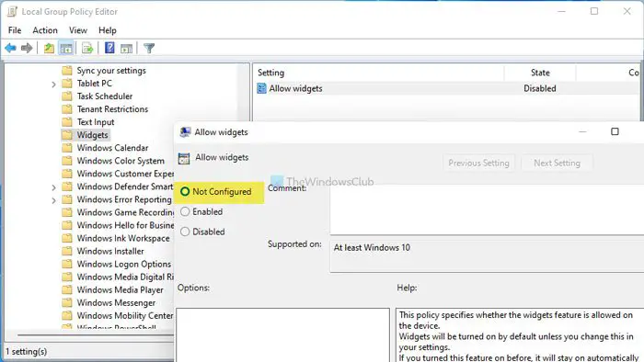
Task: Click the Windows Logon Options folder icon
Action: coord(67,264)
